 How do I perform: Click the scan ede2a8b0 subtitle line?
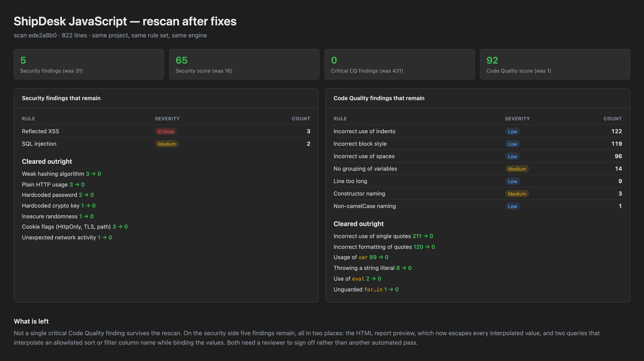(110, 35)
